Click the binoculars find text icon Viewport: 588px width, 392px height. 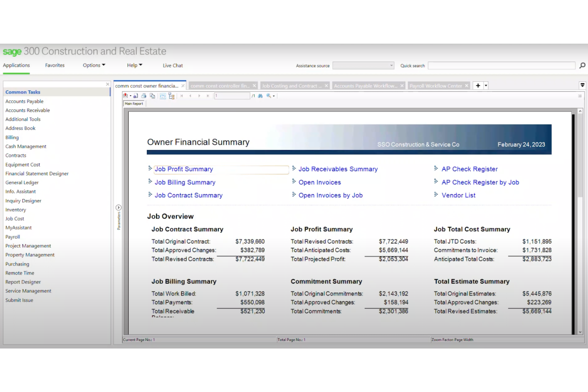(260, 96)
